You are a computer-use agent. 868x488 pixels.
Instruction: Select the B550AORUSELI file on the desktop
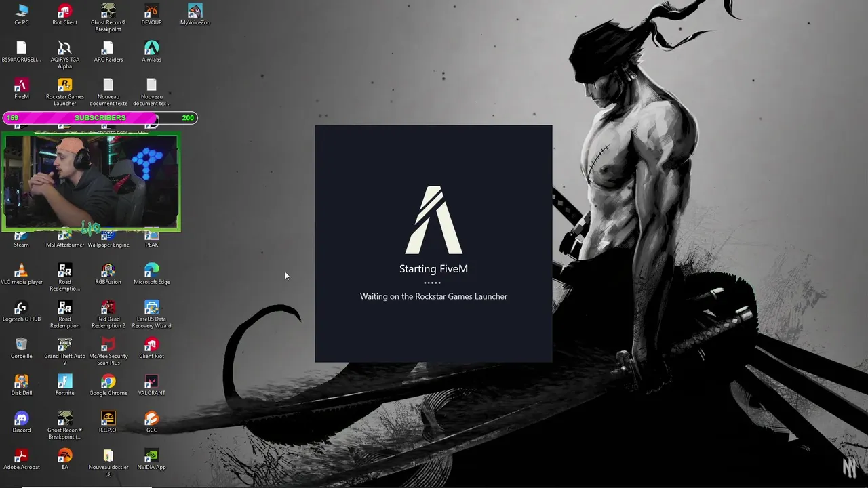click(x=22, y=52)
